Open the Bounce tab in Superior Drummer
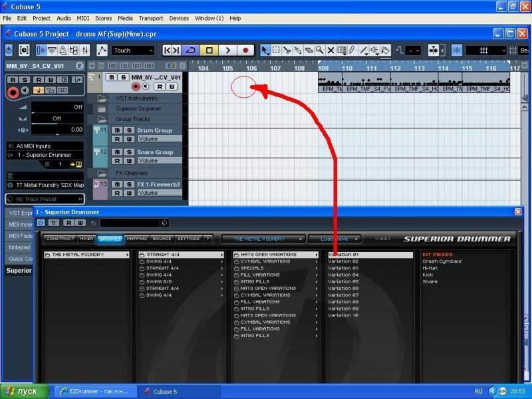 click(x=162, y=239)
